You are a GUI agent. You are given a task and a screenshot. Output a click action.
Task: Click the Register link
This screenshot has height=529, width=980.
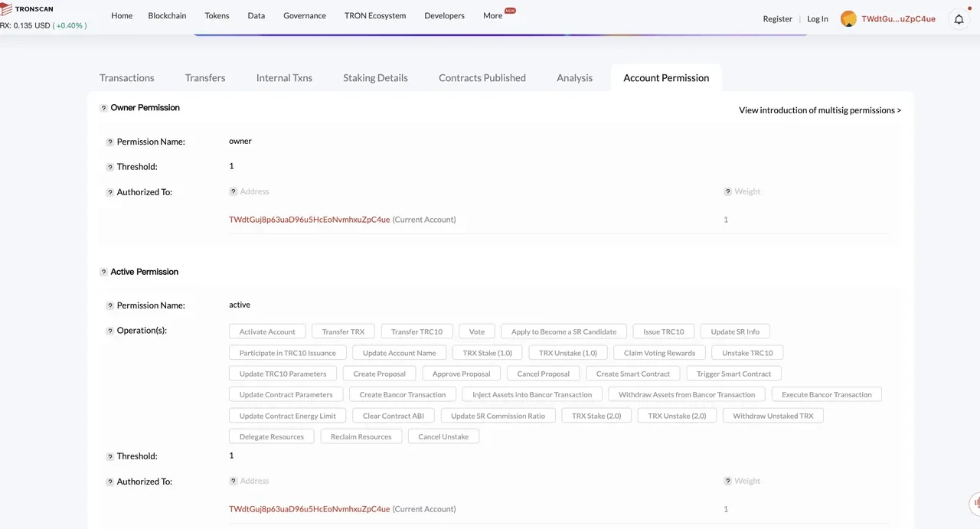point(777,18)
